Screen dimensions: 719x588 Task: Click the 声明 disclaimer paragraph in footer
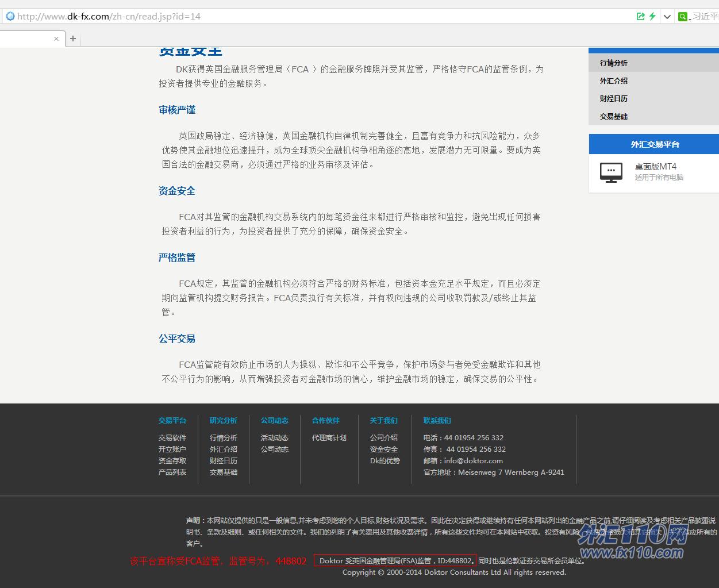(452, 532)
